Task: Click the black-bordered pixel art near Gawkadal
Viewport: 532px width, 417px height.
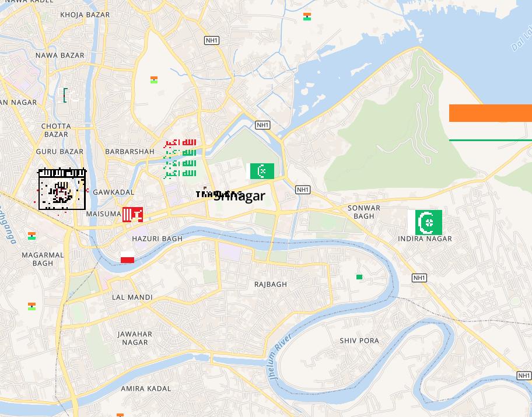Action: pyautogui.click(x=62, y=189)
